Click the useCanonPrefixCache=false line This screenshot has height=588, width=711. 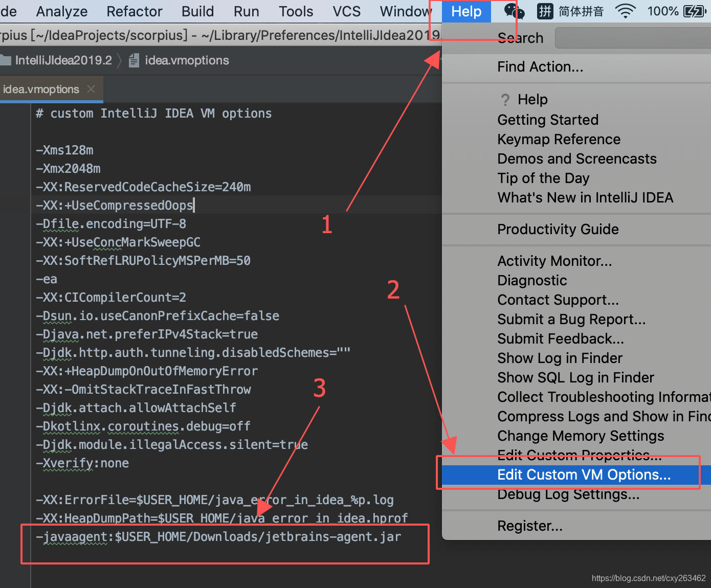158,316
